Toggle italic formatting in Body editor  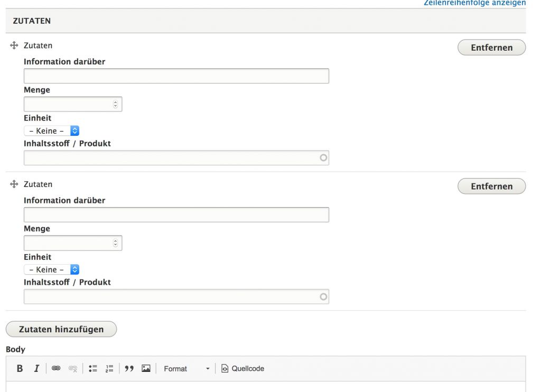[x=36, y=369]
